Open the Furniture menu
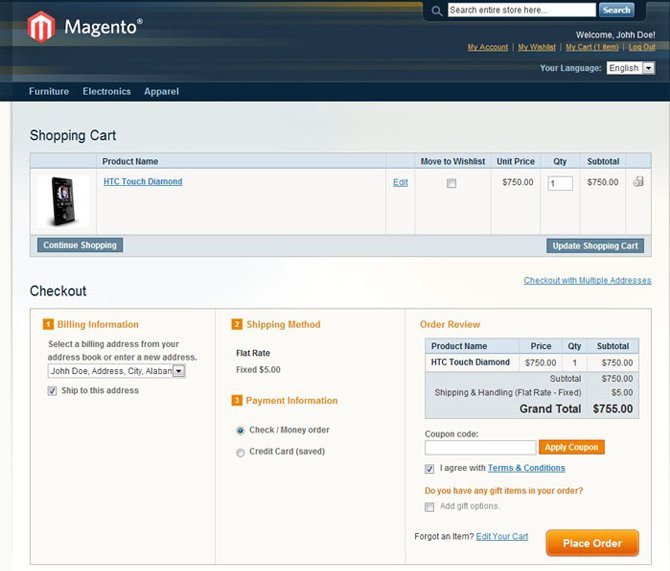This screenshot has width=670, height=571. 49,91
